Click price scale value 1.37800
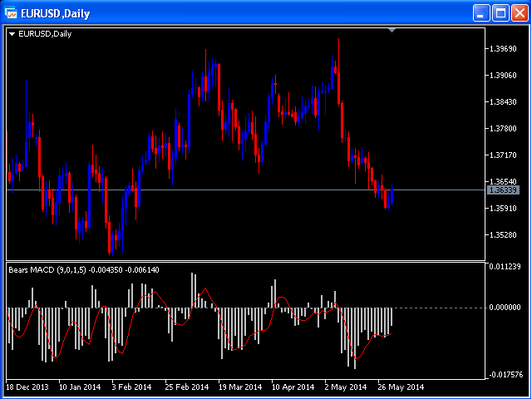This screenshot has height=399, width=532. pyautogui.click(x=503, y=129)
